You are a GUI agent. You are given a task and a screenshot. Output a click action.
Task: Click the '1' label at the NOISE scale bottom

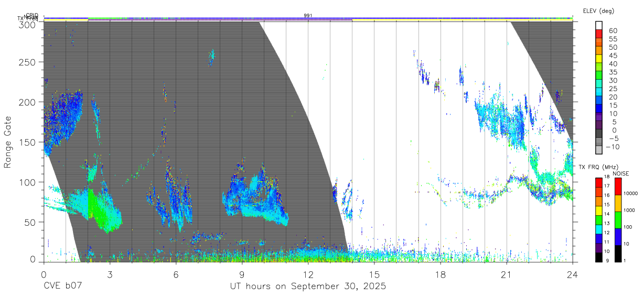click(x=625, y=260)
